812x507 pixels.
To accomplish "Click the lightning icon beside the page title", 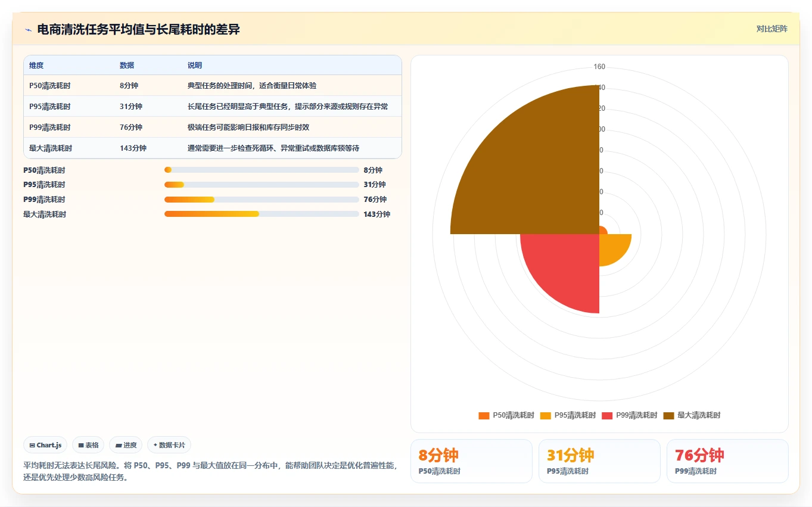I will pos(28,30).
